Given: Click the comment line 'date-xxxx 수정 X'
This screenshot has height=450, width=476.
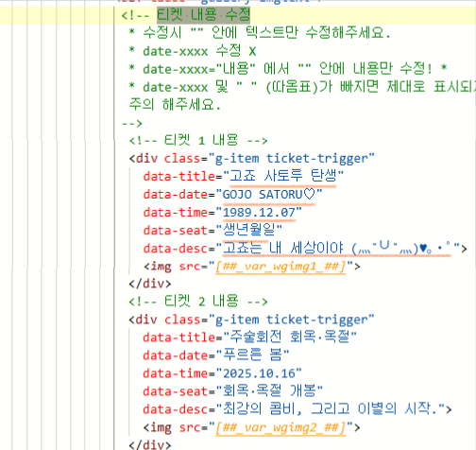Looking at the screenshot, I should click(193, 51).
